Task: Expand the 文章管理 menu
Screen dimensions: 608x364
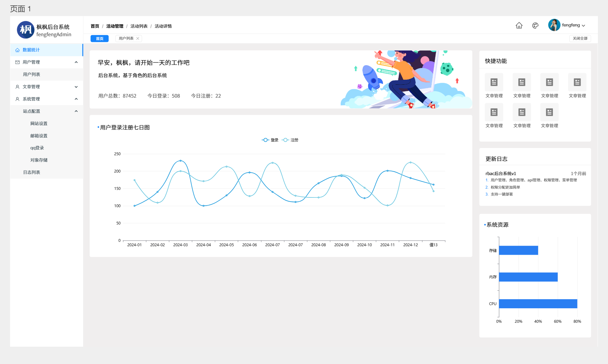Action: tap(76, 87)
